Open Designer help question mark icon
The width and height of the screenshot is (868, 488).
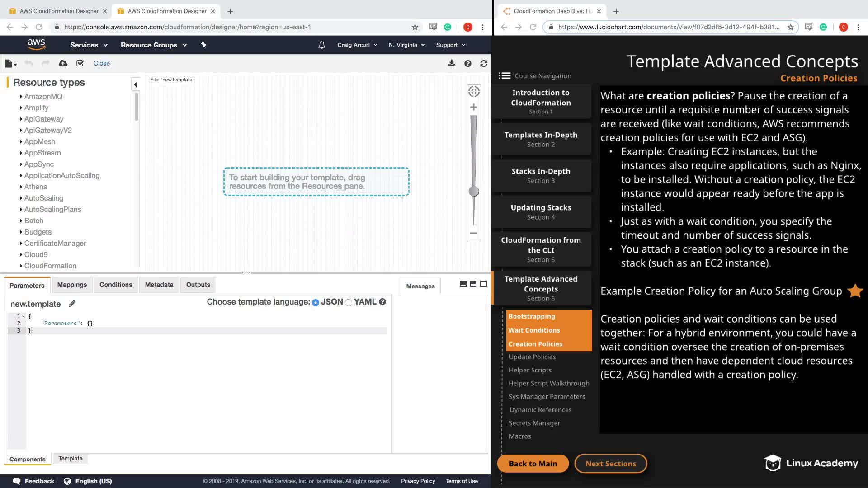[x=468, y=63]
